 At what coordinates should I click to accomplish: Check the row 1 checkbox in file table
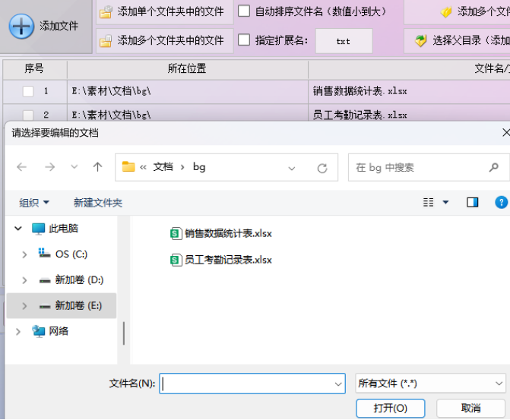coord(28,91)
